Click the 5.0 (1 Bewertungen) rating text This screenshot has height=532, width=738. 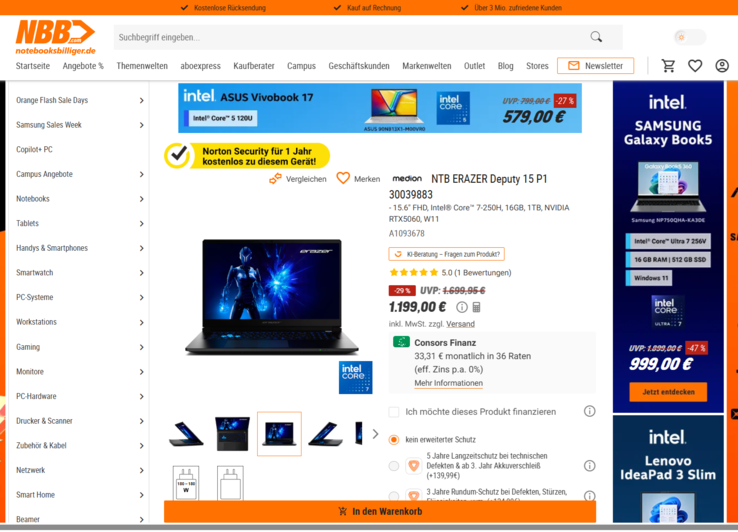pyautogui.click(x=476, y=273)
